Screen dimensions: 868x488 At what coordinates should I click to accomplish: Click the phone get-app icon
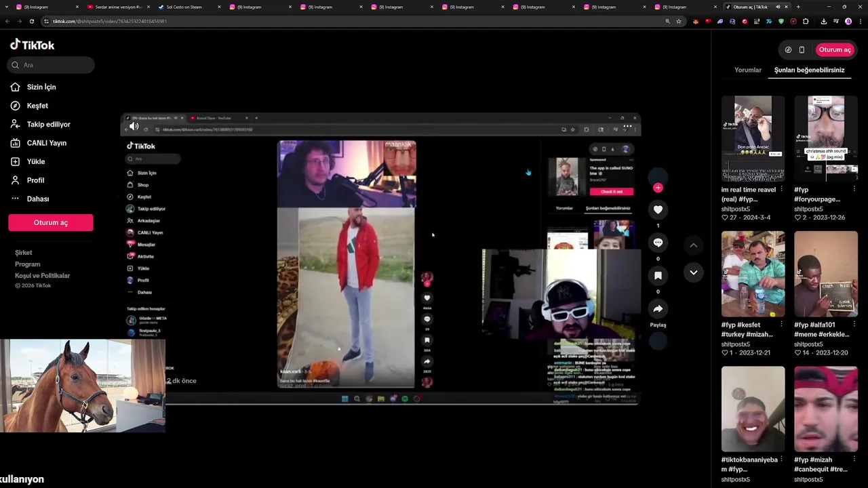point(802,49)
